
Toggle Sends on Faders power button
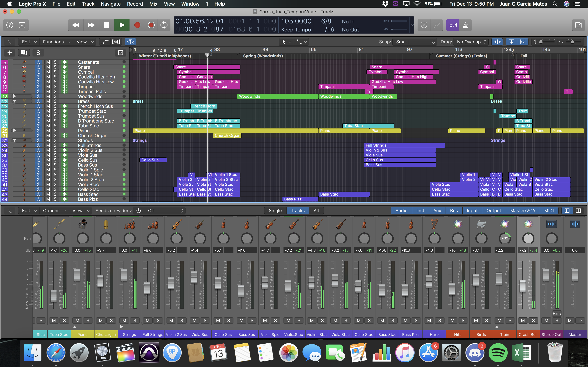click(138, 211)
